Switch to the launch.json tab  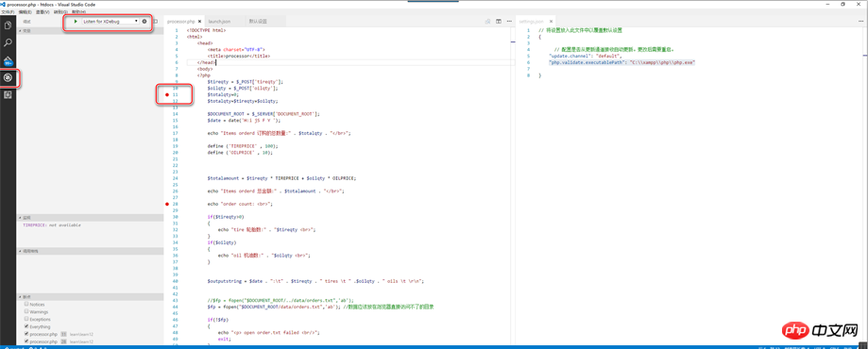tap(219, 21)
